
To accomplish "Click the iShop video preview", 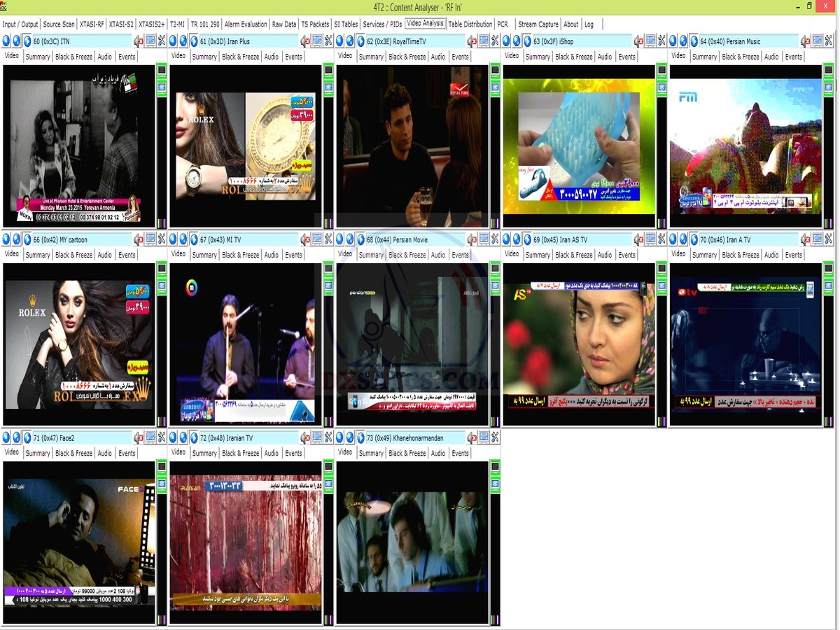I will (578, 146).
